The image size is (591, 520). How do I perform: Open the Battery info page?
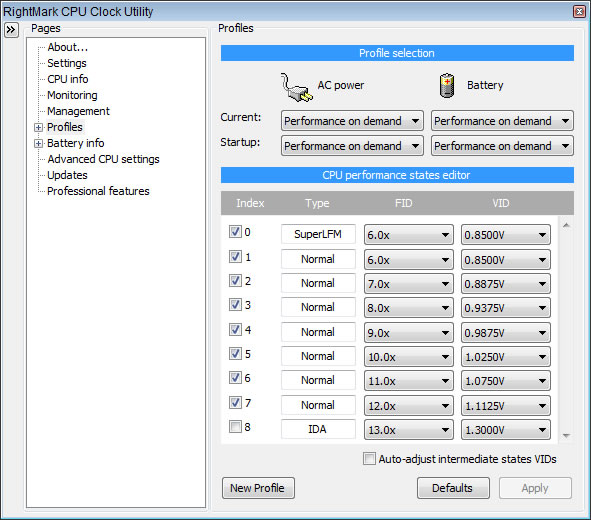(x=75, y=143)
